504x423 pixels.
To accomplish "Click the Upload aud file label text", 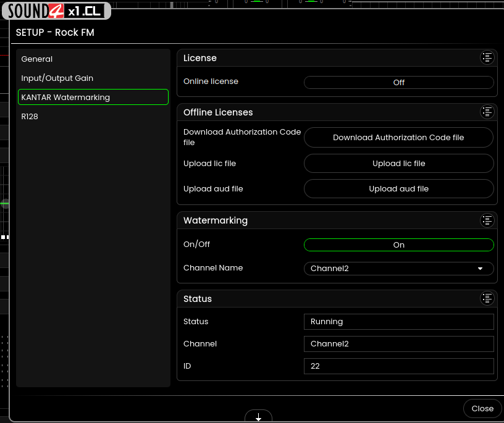I will [213, 189].
